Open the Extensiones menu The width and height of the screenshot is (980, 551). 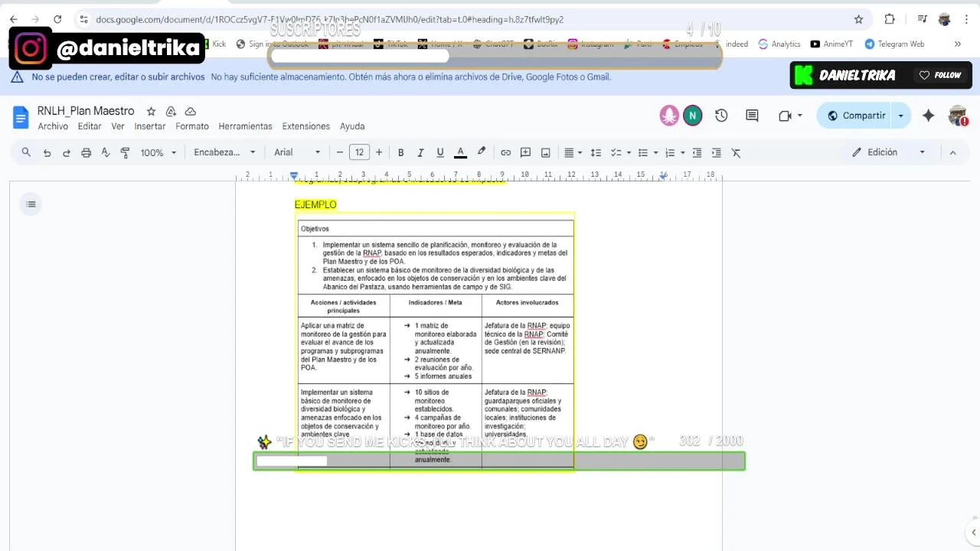306,126
